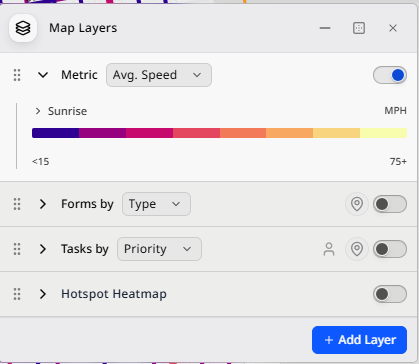Click the Map Layers stack icon
The width and height of the screenshot is (419, 364).
(x=23, y=28)
